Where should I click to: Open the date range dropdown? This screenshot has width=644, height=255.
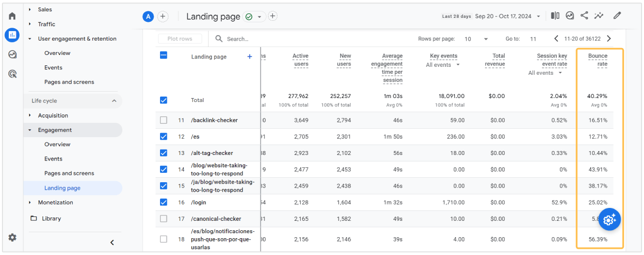point(507,16)
